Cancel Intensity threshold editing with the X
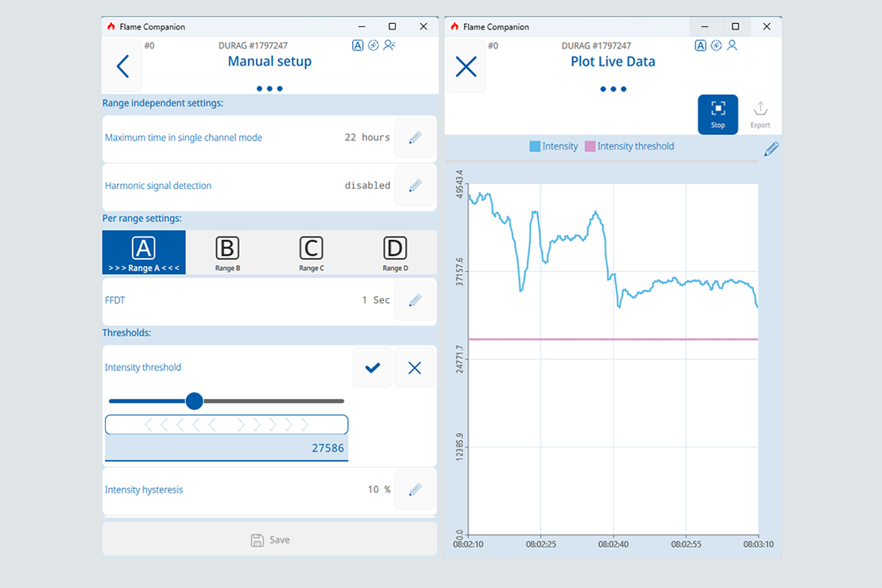This screenshot has width=882, height=588. click(x=414, y=367)
